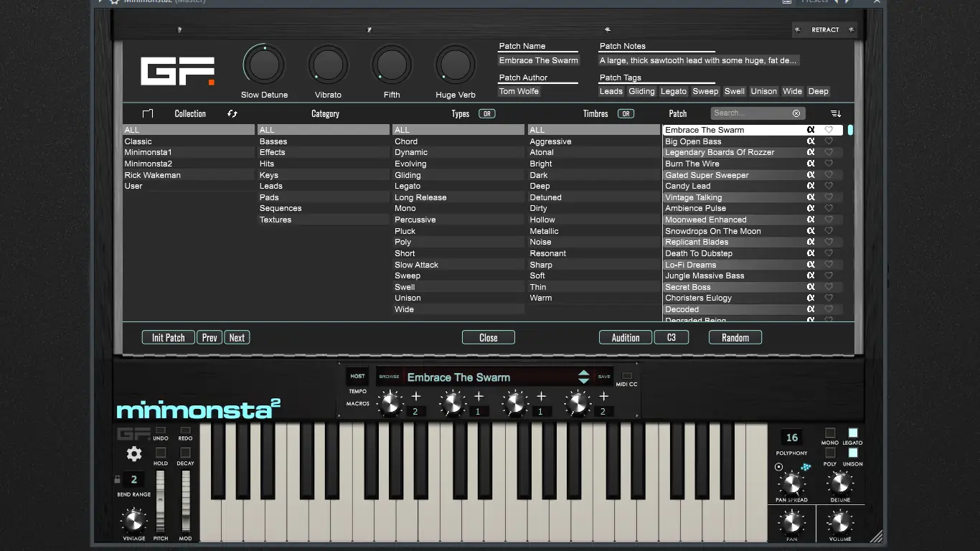Click the patch list scrollbar thumb
980x551 pixels.
click(x=850, y=130)
